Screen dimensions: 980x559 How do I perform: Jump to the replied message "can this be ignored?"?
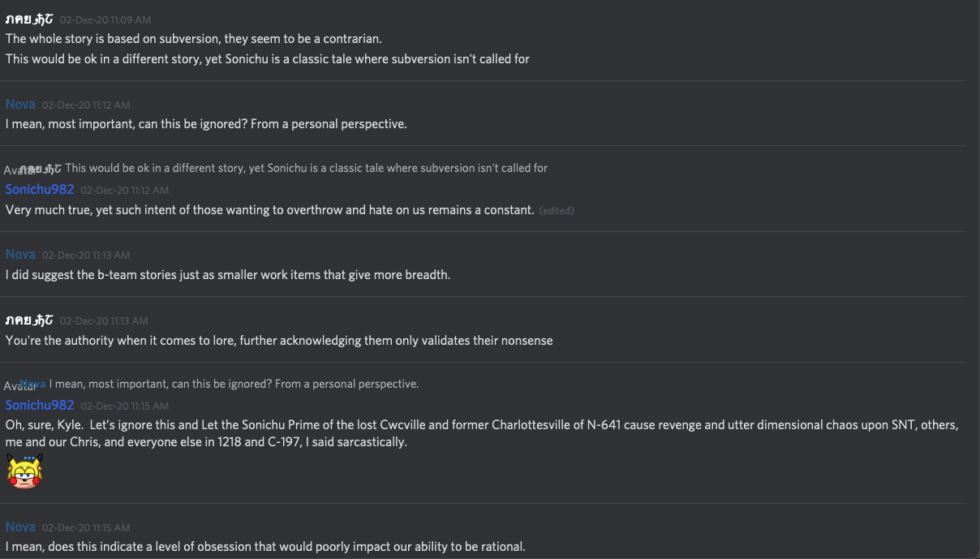pos(234,384)
